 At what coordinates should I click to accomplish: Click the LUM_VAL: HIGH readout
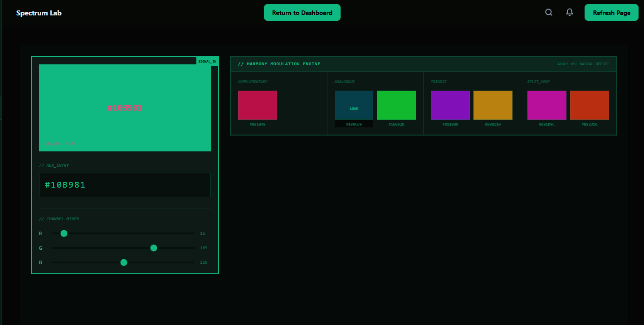pyautogui.click(x=59, y=143)
